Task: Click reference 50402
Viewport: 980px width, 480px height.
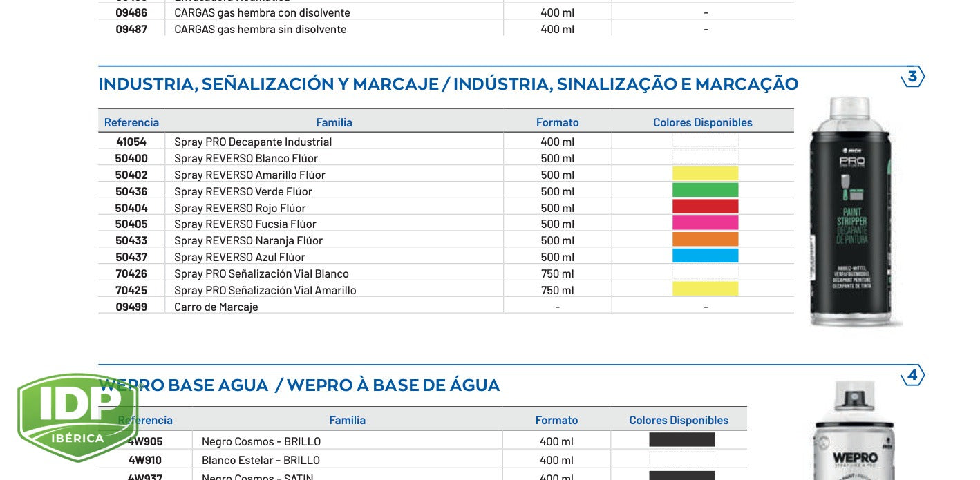Action: [x=131, y=175]
